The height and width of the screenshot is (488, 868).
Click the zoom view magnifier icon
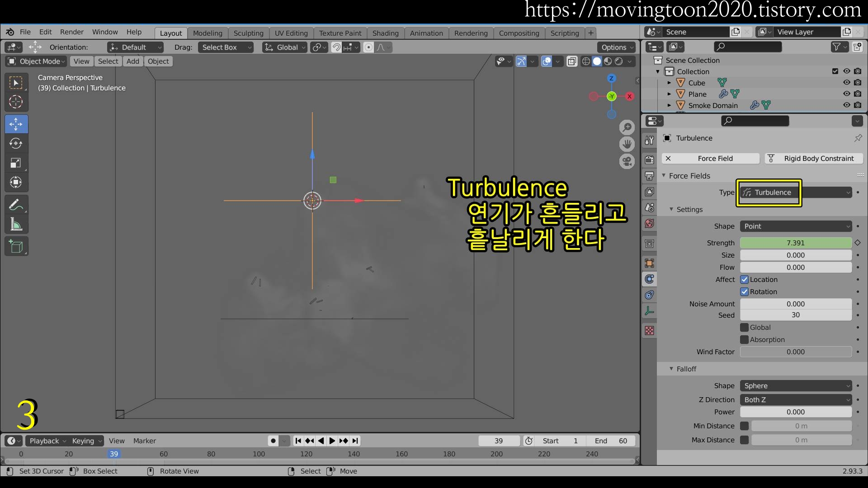pos(627,127)
